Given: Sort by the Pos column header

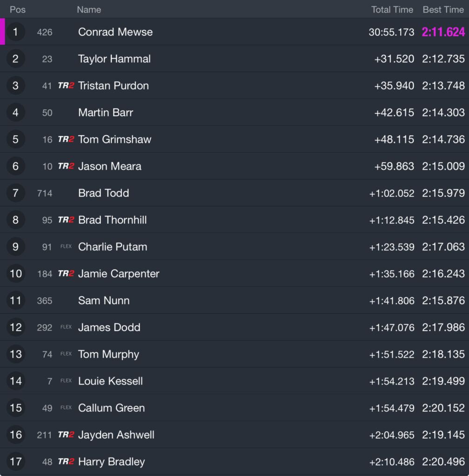Looking at the screenshot, I should (18, 10).
